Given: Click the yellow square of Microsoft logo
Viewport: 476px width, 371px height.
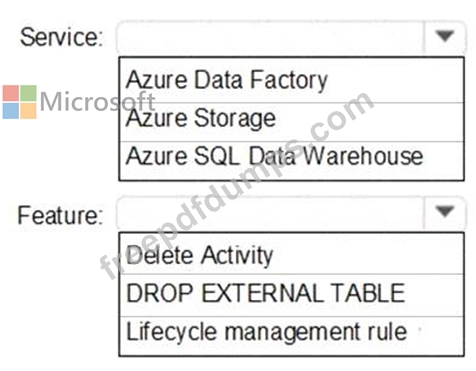Looking at the screenshot, I should pos(28,111).
